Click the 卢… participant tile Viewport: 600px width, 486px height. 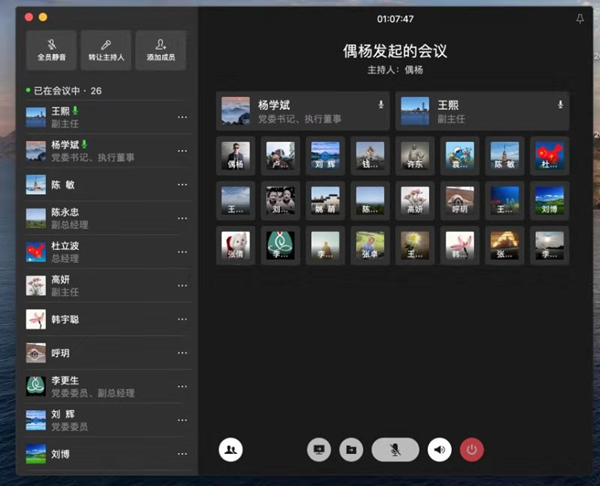(x=280, y=156)
